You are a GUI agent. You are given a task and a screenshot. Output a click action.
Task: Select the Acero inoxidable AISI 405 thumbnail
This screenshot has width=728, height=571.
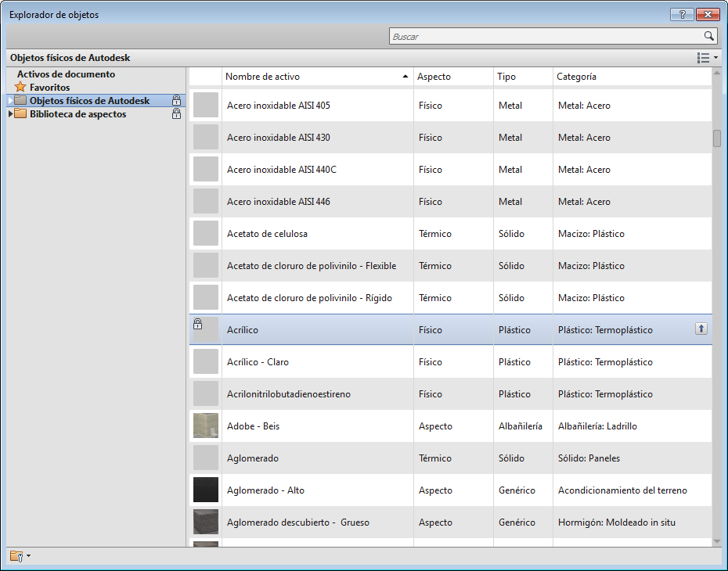tap(206, 105)
